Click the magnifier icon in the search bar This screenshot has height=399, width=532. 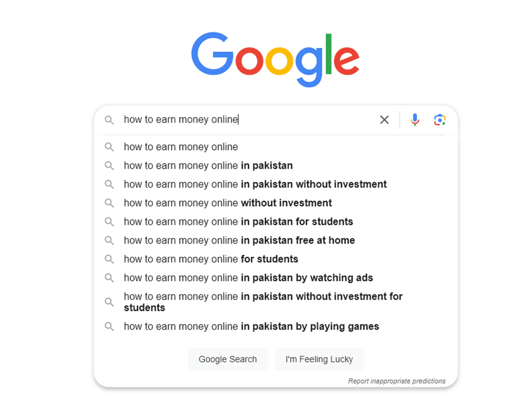pos(109,119)
